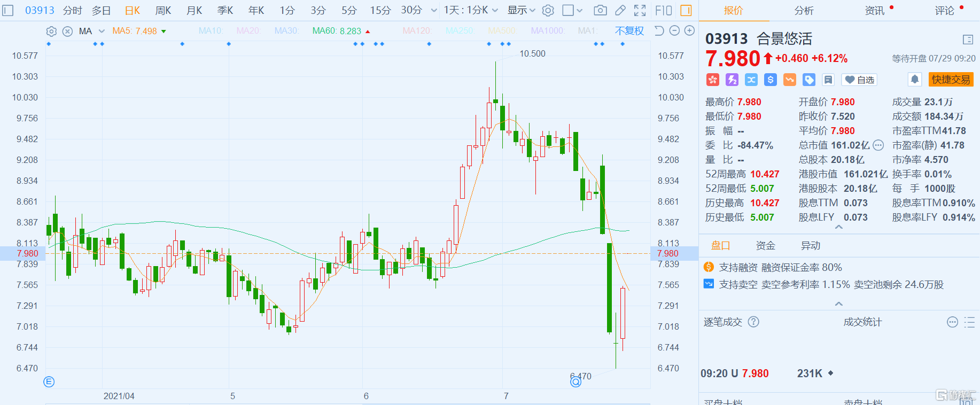Toggle right sidebar panel visibility
Viewport: 980px width, 405px height.
click(686, 10)
